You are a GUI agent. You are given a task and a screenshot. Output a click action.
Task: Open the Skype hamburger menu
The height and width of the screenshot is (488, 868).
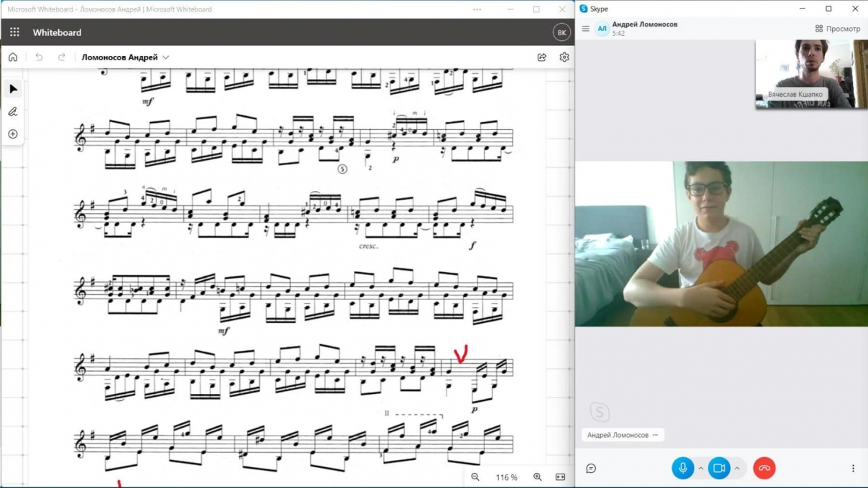[x=585, y=29]
